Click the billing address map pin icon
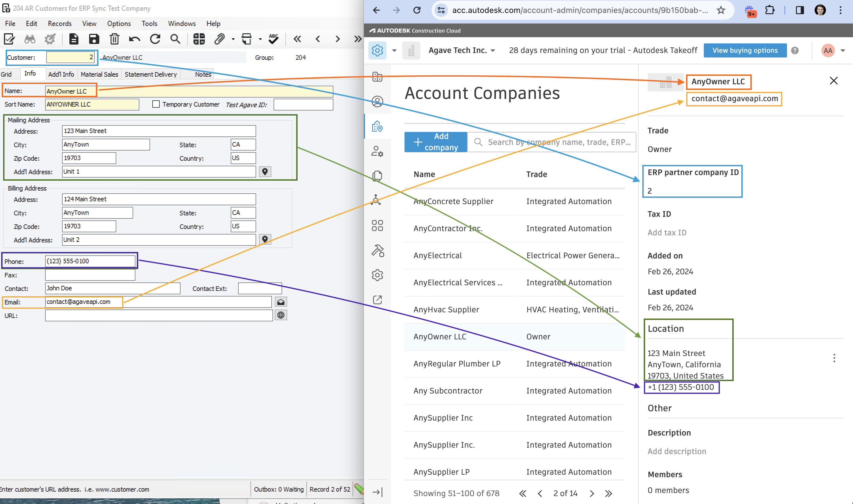Image resolution: width=853 pixels, height=504 pixels. [x=265, y=239]
